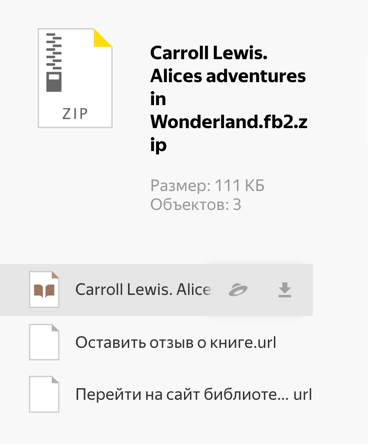Click blank file icon beside Перейти на сайт библиоте

(44, 395)
